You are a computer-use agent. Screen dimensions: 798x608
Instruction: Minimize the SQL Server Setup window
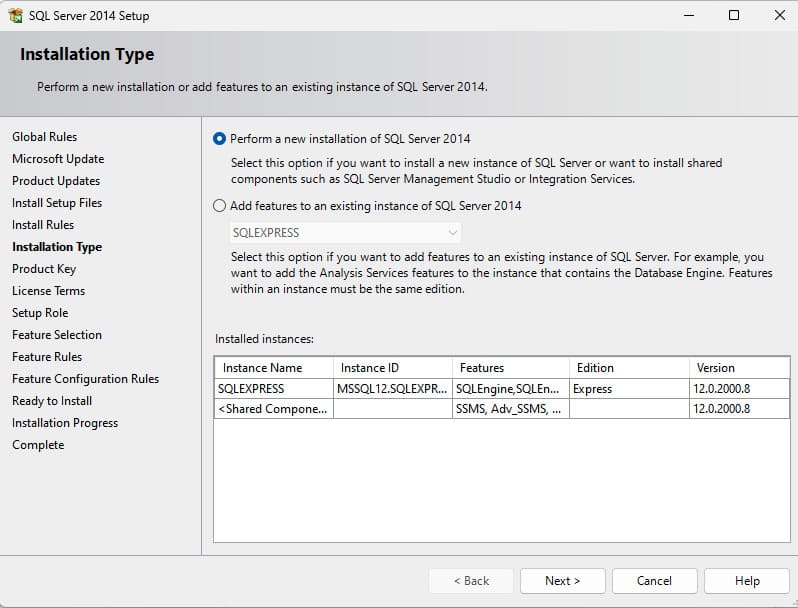pos(688,16)
